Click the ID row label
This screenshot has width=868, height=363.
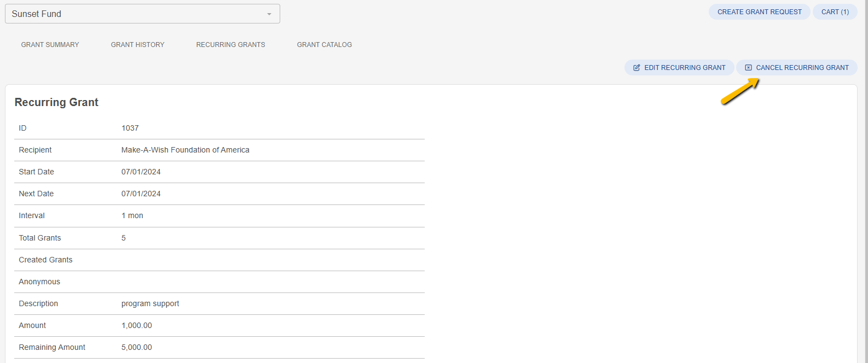click(23, 128)
